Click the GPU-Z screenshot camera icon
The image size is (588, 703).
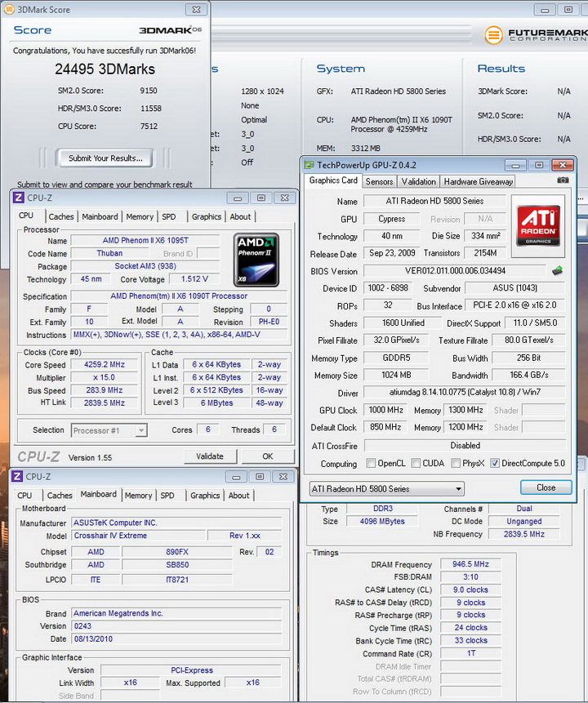[563, 180]
